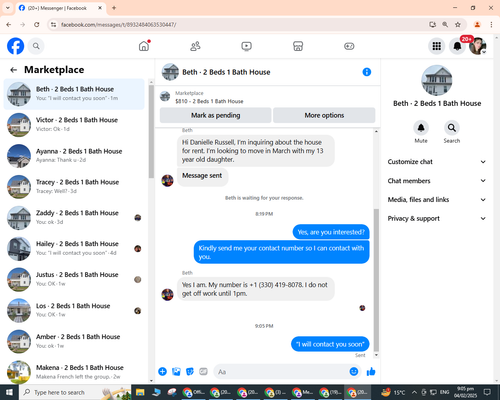The width and height of the screenshot is (500, 400).
Task: Show hidden system tray icons
Action: click(414, 392)
